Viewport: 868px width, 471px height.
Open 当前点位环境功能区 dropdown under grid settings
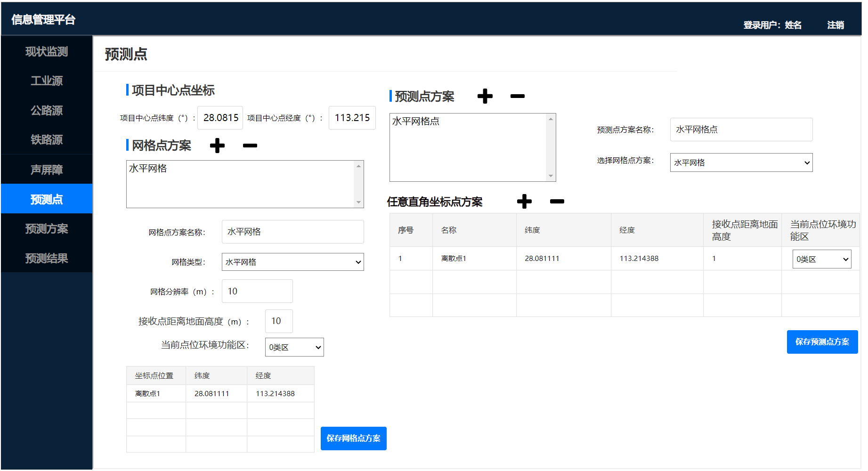[x=294, y=347]
